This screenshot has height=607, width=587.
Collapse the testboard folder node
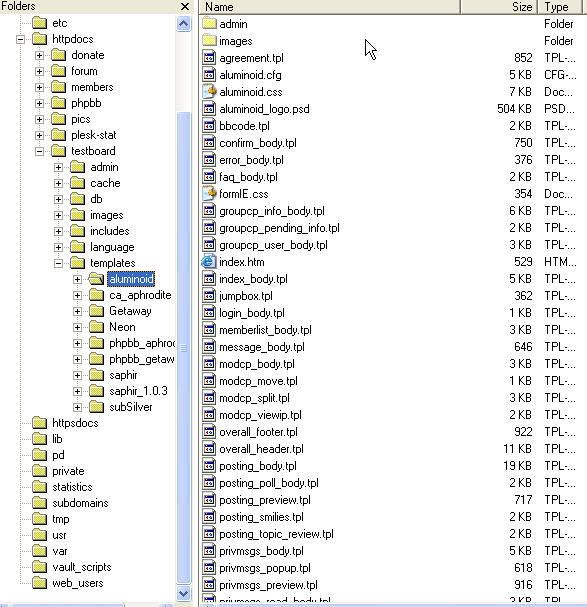[x=39, y=151]
